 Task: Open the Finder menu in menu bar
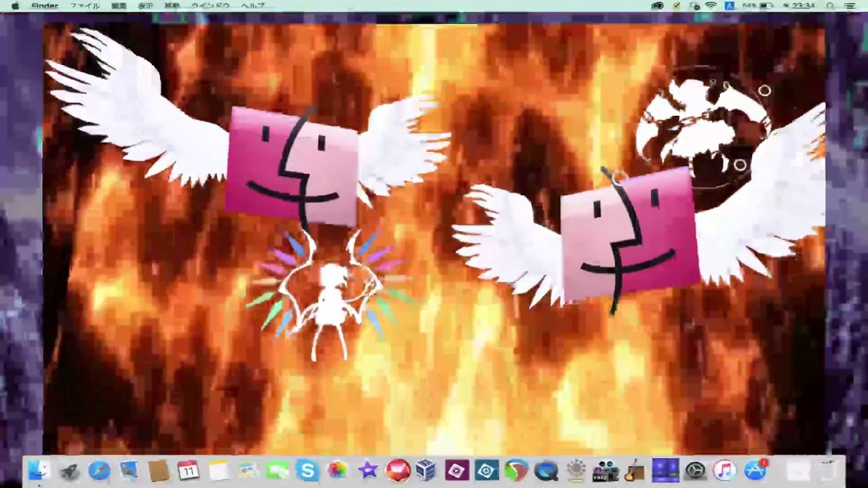[45, 5]
